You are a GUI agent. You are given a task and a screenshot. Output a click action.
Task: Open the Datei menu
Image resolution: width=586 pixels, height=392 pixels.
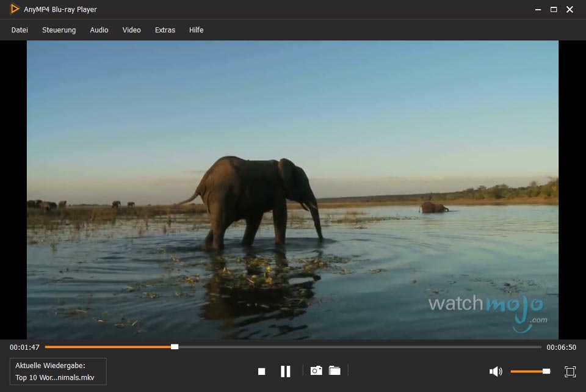click(20, 30)
